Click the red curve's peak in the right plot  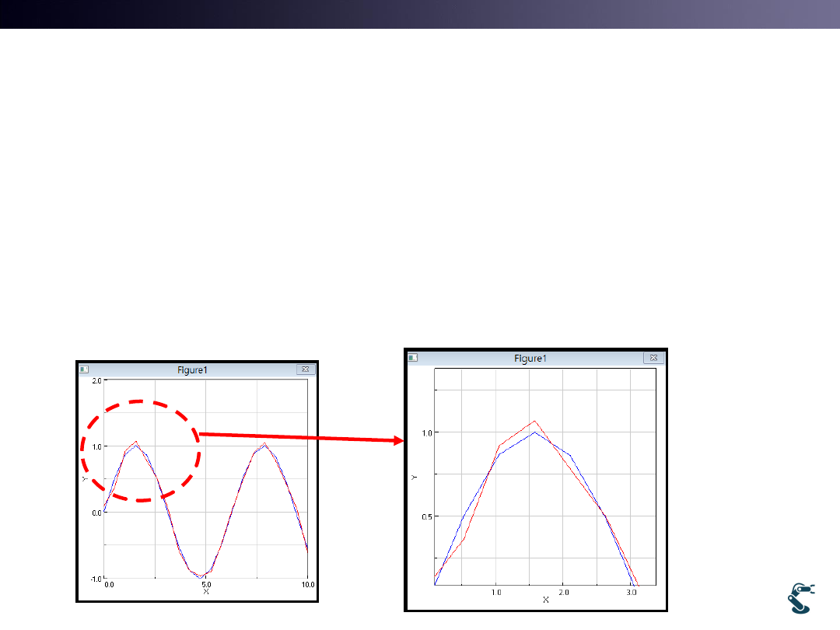click(x=534, y=422)
